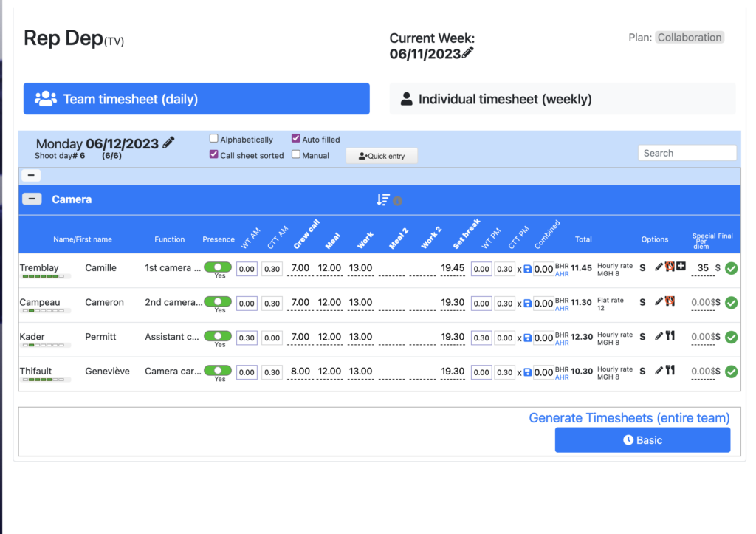Edit the current week date with pencil icon
This screenshot has height=534, width=756.
tap(468, 53)
